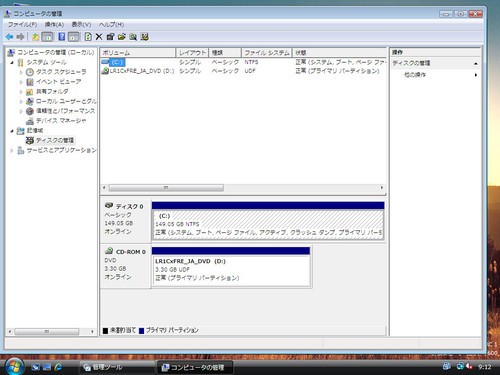The image size is (500, 375).
Task: Open the 操作(A) menu
Action: (x=54, y=25)
